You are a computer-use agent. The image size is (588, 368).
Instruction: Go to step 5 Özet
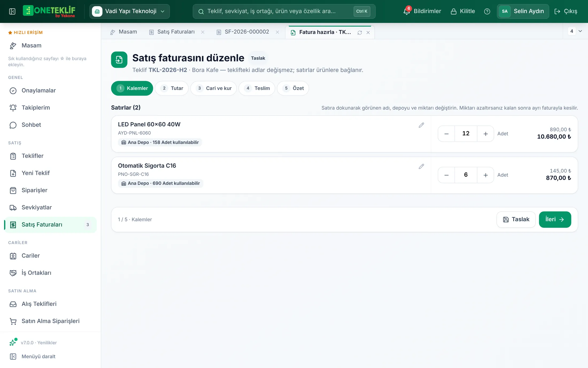click(293, 88)
